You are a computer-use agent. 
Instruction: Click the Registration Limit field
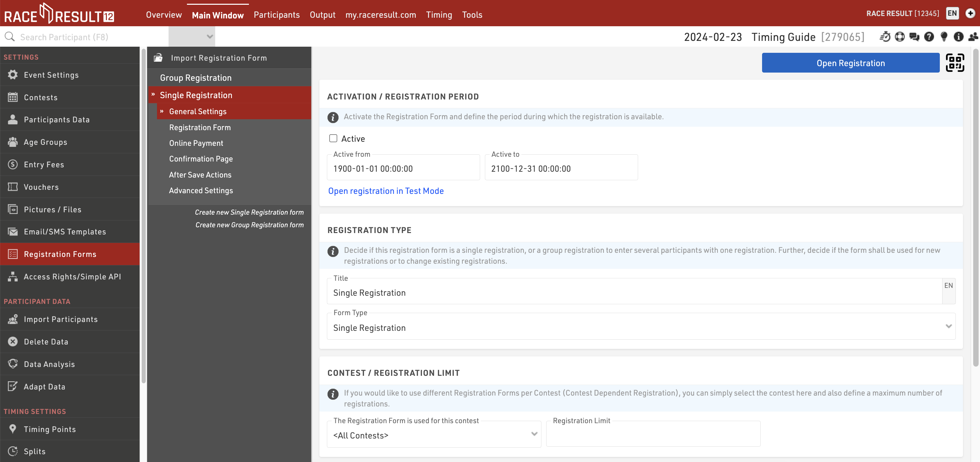pos(653,434)
